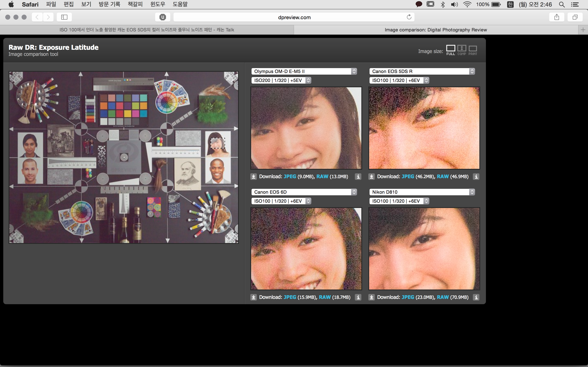
Task: Switch to the ISO 100 캐논 Talk tab
Action: pyautogui.click(x=147, y=30)
